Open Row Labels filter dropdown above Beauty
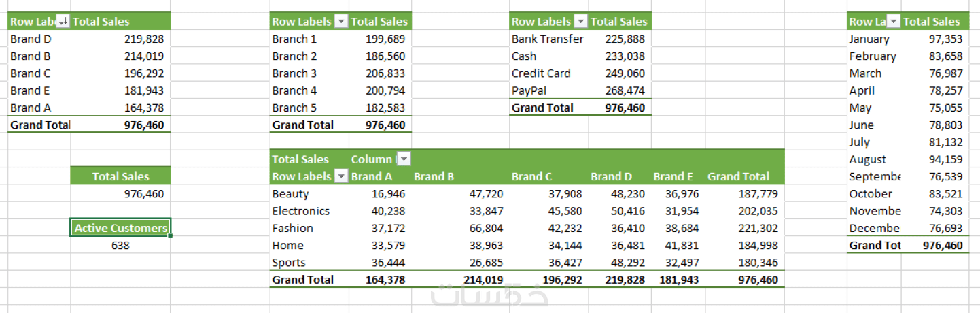 [x=341, y=176]
